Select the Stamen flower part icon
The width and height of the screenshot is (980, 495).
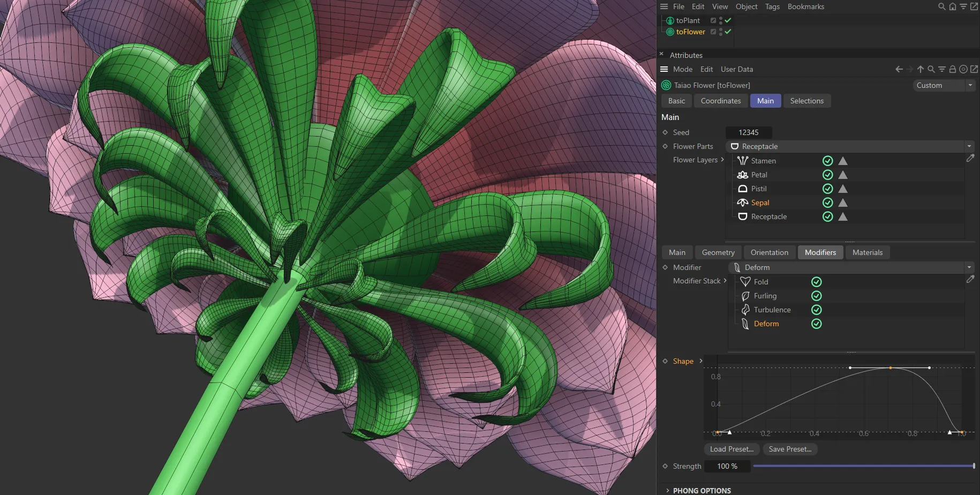pos(742,160)
